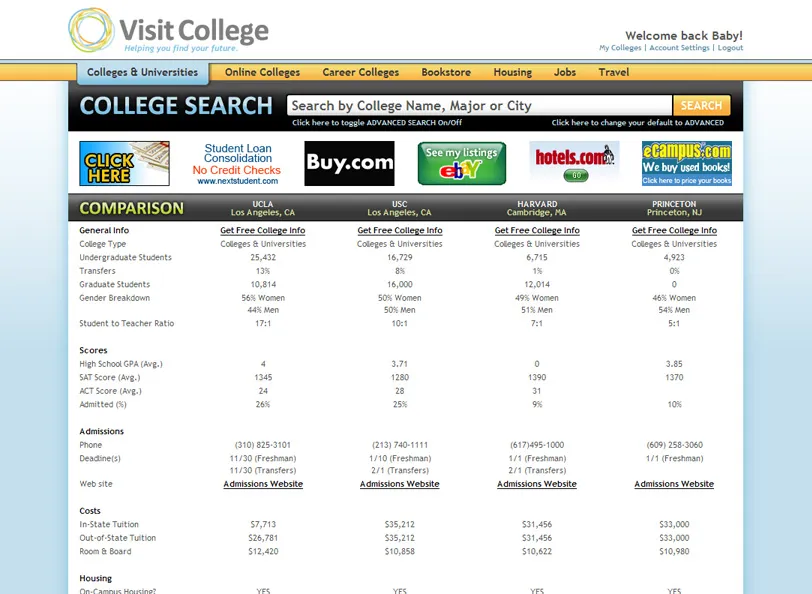The image size is (812, 594).
Task: Open the Bookstore tab
Action: click(x=446, y=73)
